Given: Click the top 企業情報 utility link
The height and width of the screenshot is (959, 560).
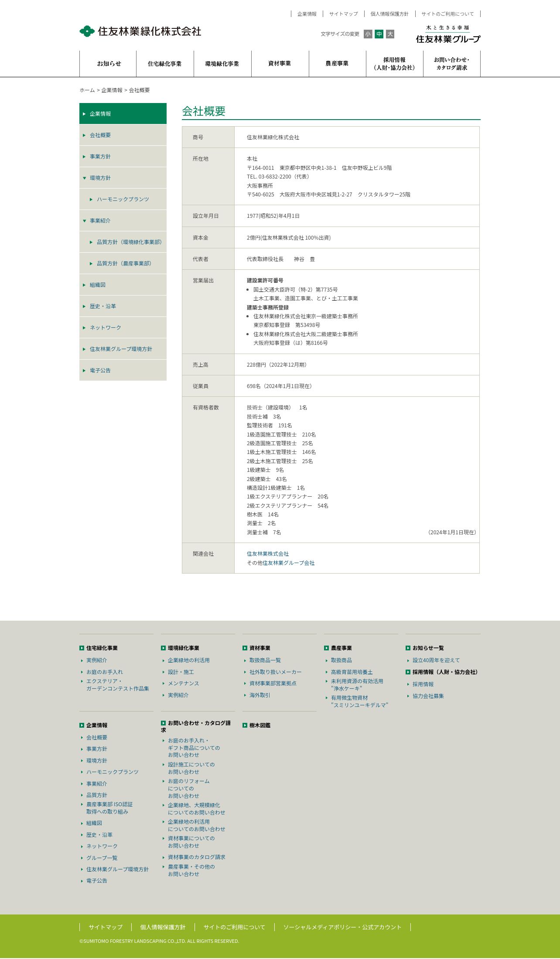Looking at the screenshot, I should pos(307,14).
